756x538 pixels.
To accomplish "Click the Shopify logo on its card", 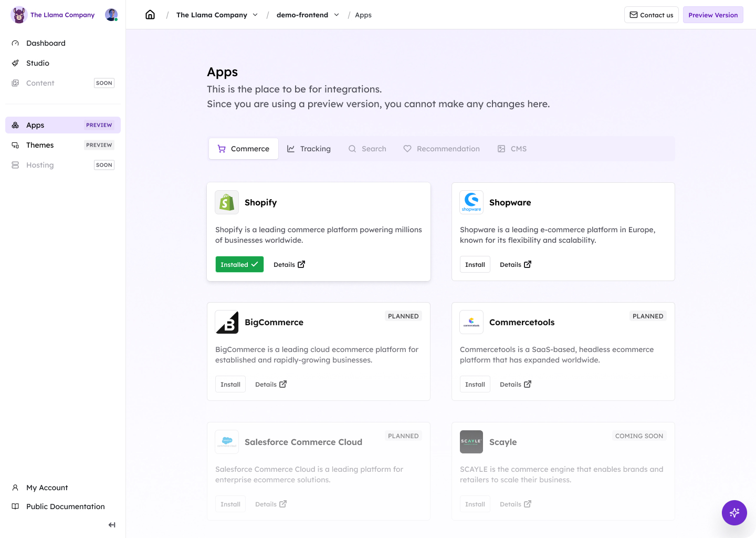I will [226, 202].
